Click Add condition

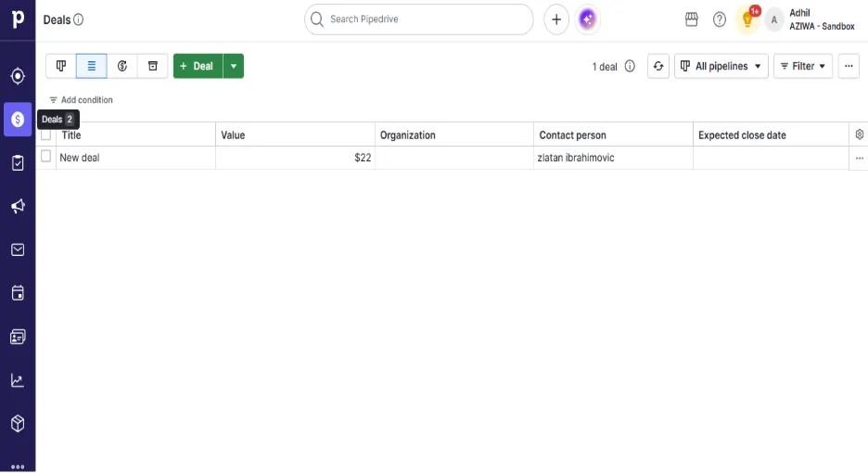pos(81,99)
